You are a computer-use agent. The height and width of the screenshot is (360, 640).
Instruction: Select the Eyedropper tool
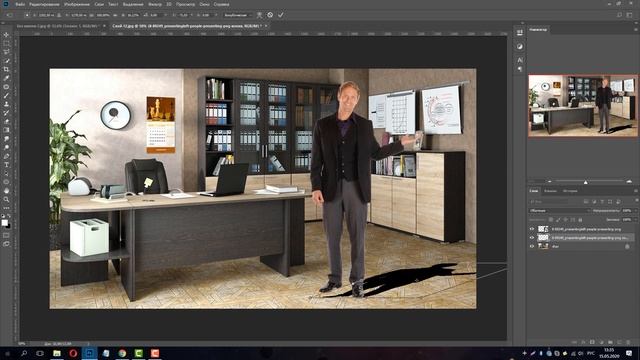(6, 78)
